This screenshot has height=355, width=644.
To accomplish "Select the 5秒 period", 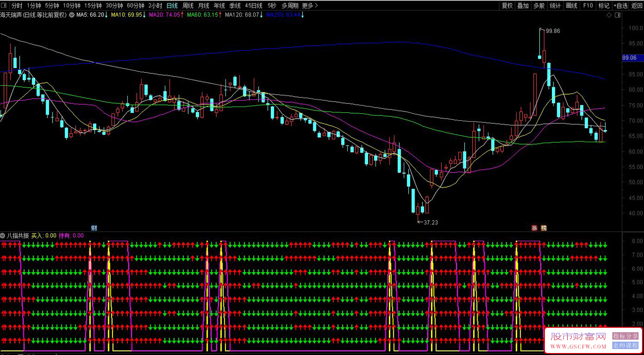I will 271,5.
